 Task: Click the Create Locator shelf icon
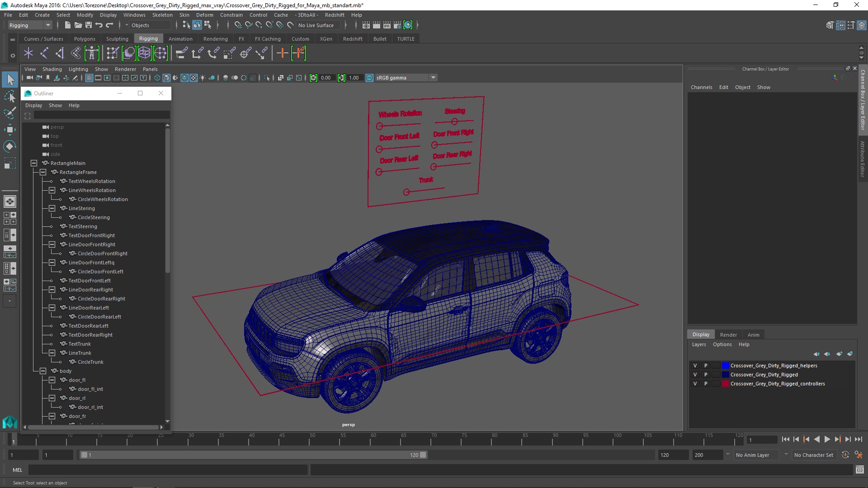[28, 53]
